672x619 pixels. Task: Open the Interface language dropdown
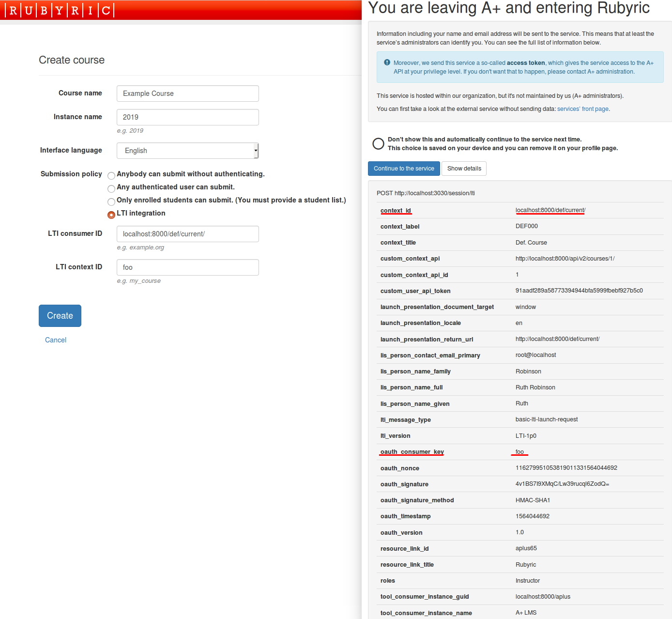(x=188, y=151)
